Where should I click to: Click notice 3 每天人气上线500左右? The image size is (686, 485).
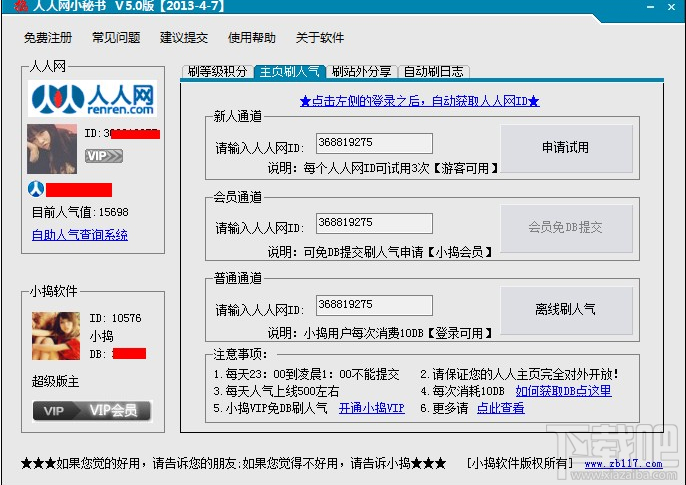click(x=276, y=391)
